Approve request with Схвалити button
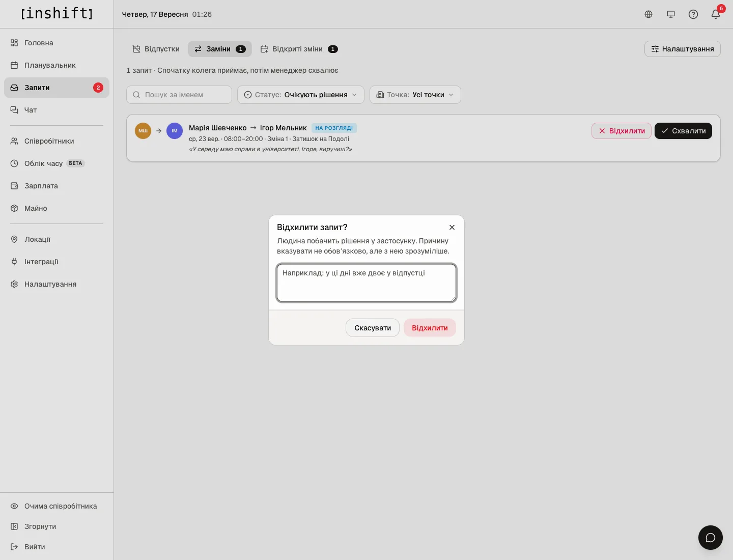 683,131
